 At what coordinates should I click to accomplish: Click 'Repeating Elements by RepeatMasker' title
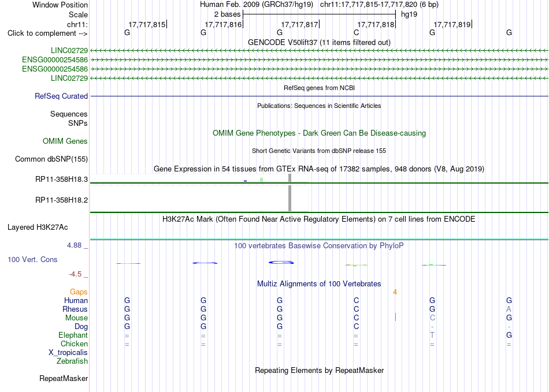[x=319, y=370]
